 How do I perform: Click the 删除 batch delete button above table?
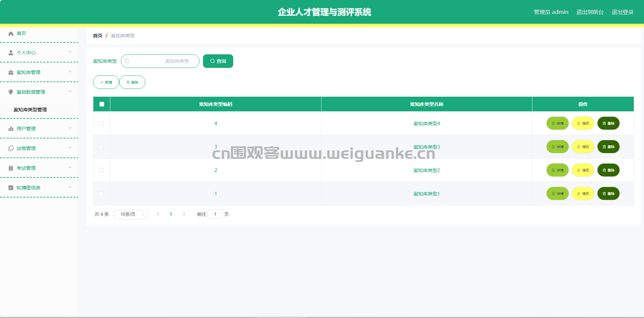(x=132, y=82)
